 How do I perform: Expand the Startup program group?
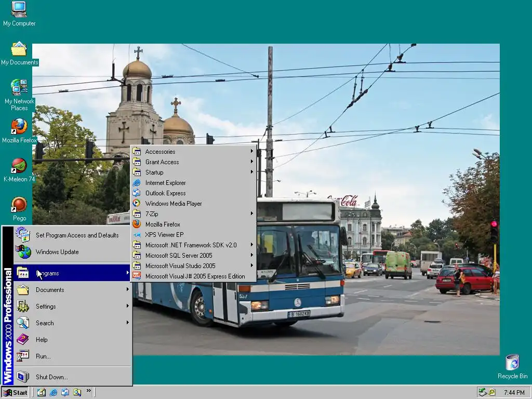(193, 172)
